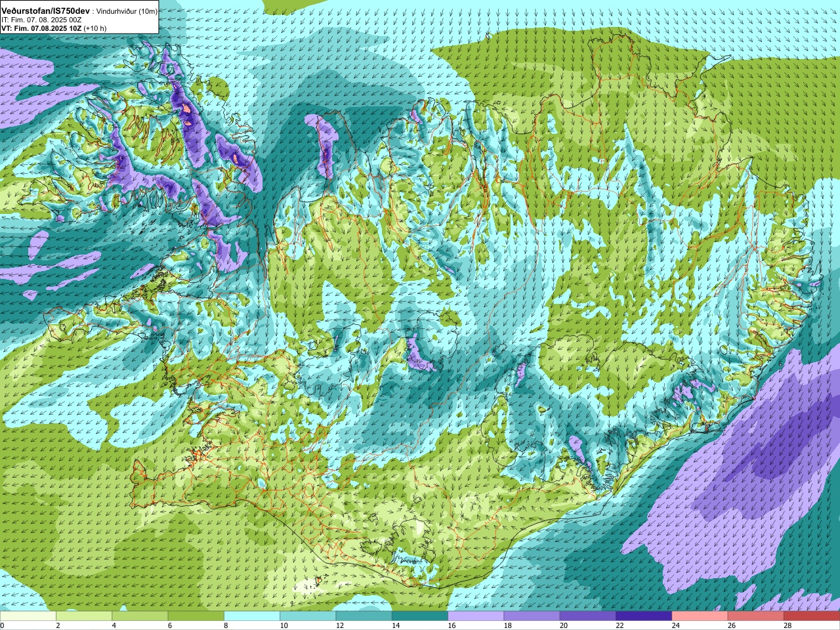Click the legend scale label 24
The height and width of the screenshot is (630, 840).
676,625
